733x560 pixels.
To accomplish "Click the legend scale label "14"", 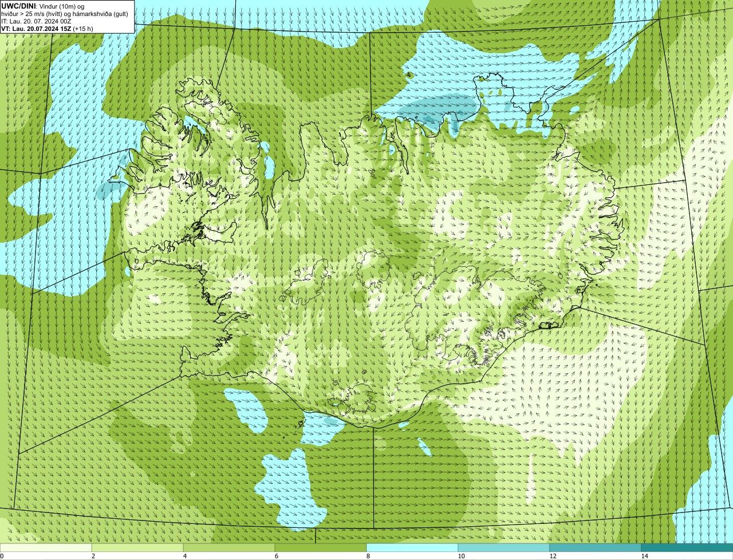I will coord(644,556).
